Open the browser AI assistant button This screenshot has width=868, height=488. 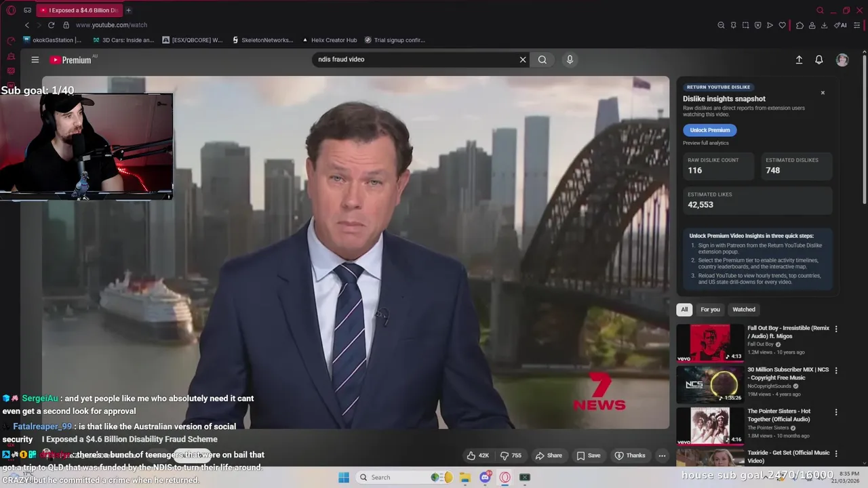pos(840,25)
